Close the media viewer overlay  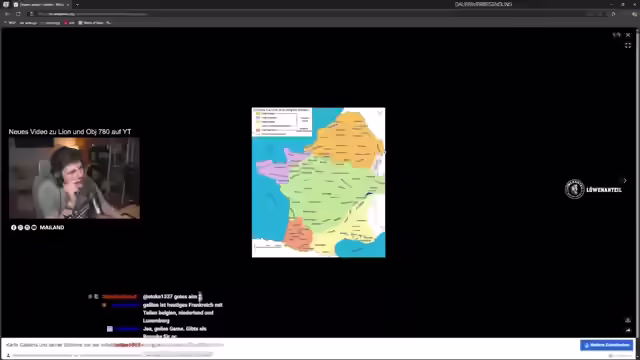point(628,35)
